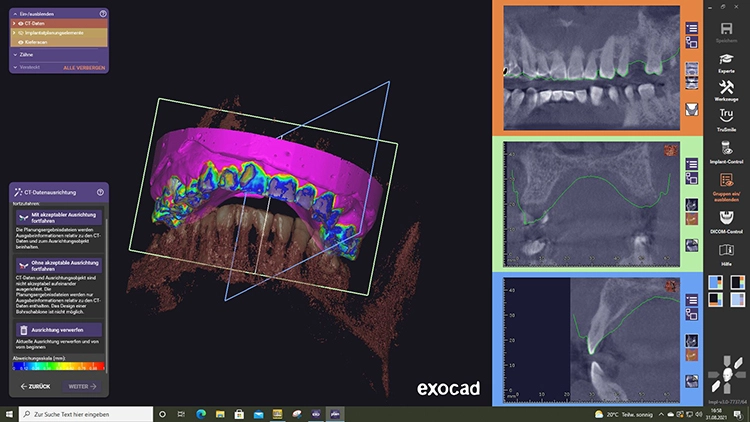The image size is (750, 422).
Task: Open the taskbar weather widget
Action: tap(623, 414)
